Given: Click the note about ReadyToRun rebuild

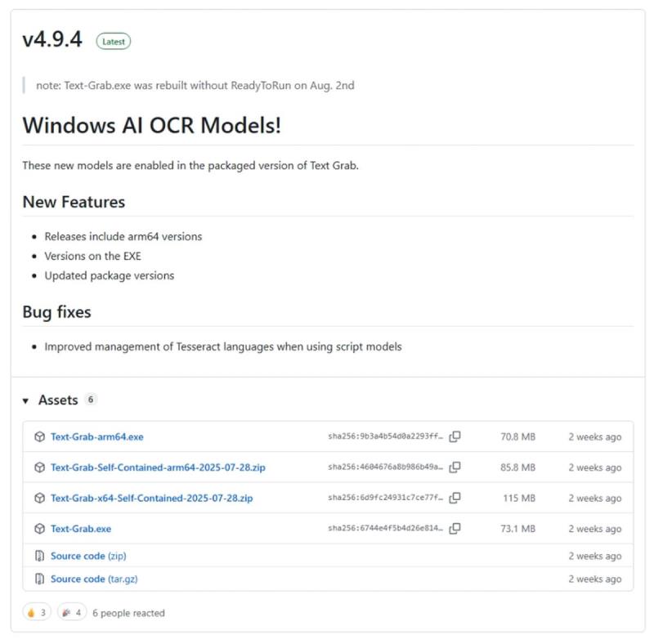Looking at the screenshot, I should 195,86.
